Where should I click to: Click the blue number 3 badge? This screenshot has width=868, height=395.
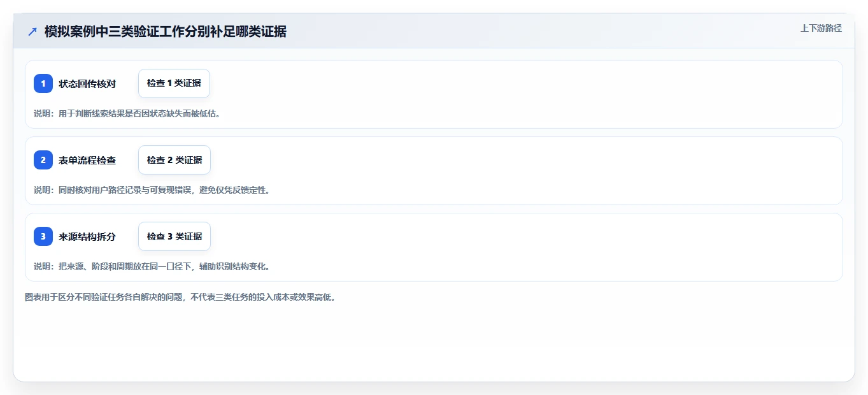coord(43,236)
